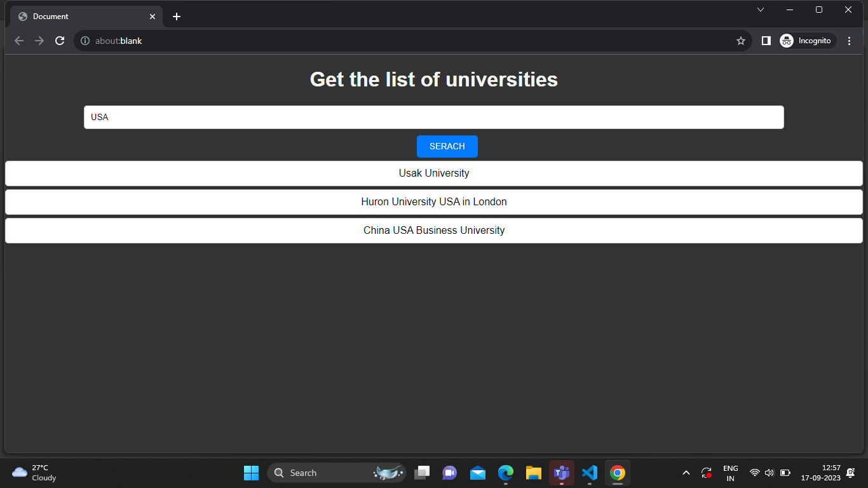
Task: Click the browser back navigation arrow
Action: pos(18,40)
